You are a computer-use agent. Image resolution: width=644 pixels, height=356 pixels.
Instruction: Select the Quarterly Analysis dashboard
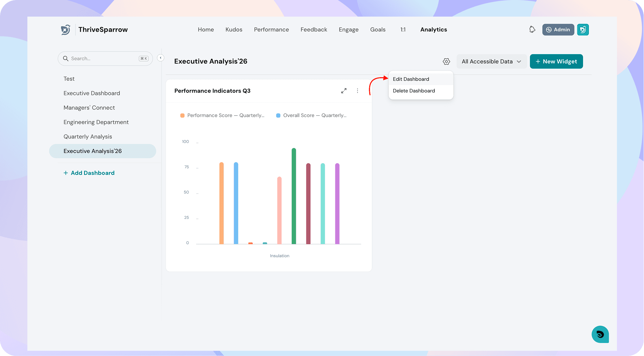pos(88,137)
